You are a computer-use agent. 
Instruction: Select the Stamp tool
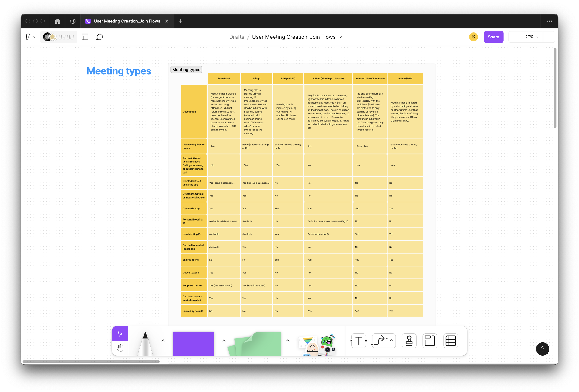[409, 341]
